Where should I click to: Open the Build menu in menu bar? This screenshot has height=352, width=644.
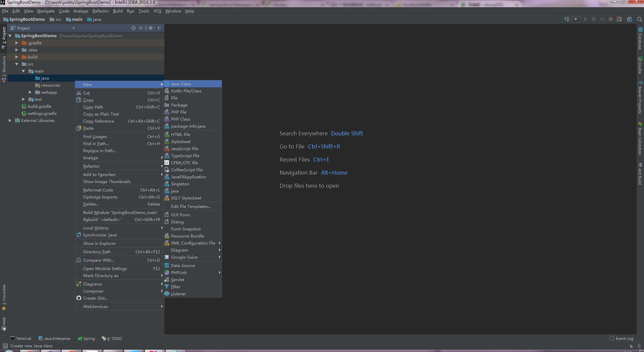(x=118, y=11)
